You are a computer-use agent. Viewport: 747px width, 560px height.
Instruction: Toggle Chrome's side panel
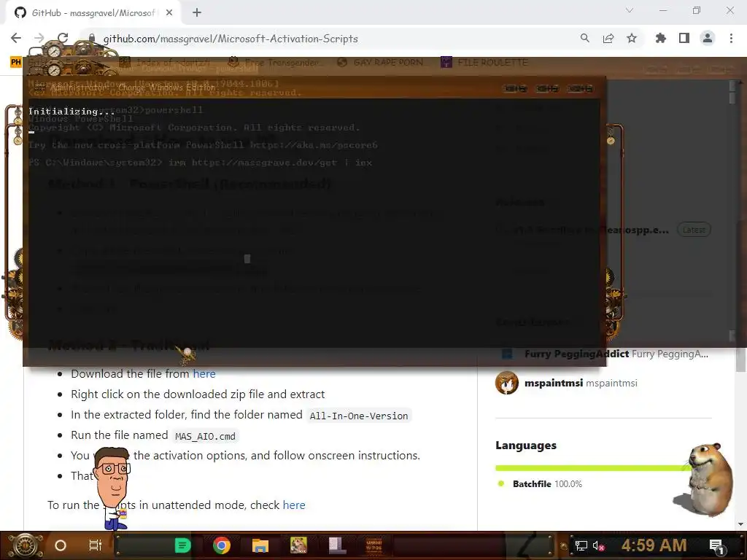click(684, 38)
